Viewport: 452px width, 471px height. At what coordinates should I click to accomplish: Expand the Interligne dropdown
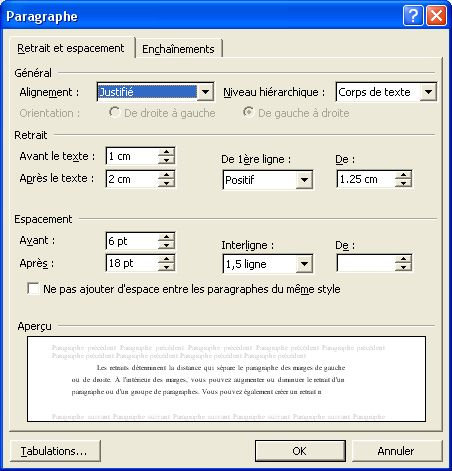coord(304,264)
